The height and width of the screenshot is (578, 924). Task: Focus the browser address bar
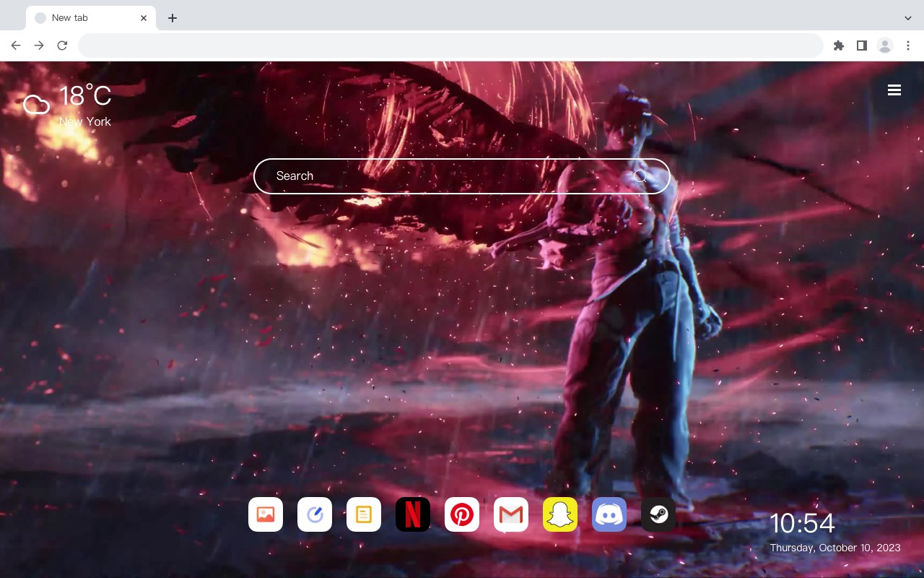[x=450, y=46]
